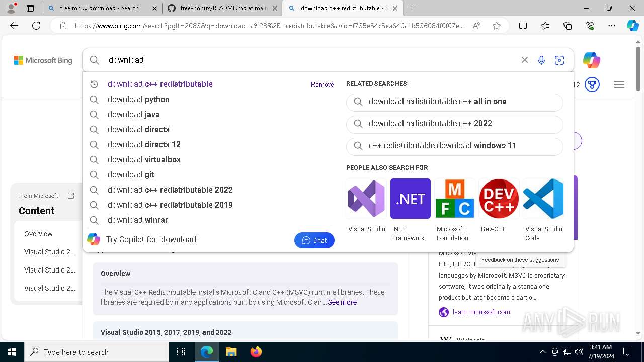Open tab actions menu icon

tap(30, 8)
